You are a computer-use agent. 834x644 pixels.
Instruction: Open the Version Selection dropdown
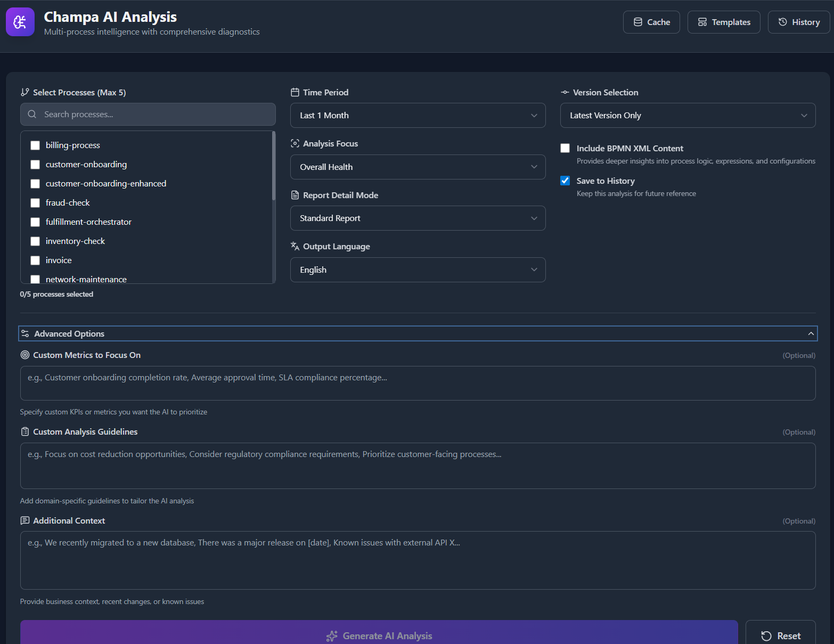tap(687, 116)
